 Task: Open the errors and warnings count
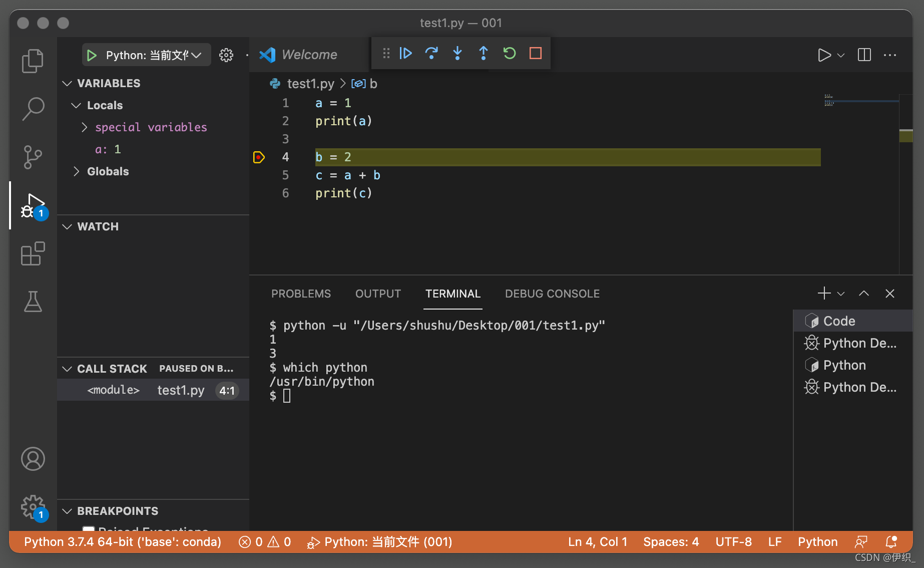265,542
